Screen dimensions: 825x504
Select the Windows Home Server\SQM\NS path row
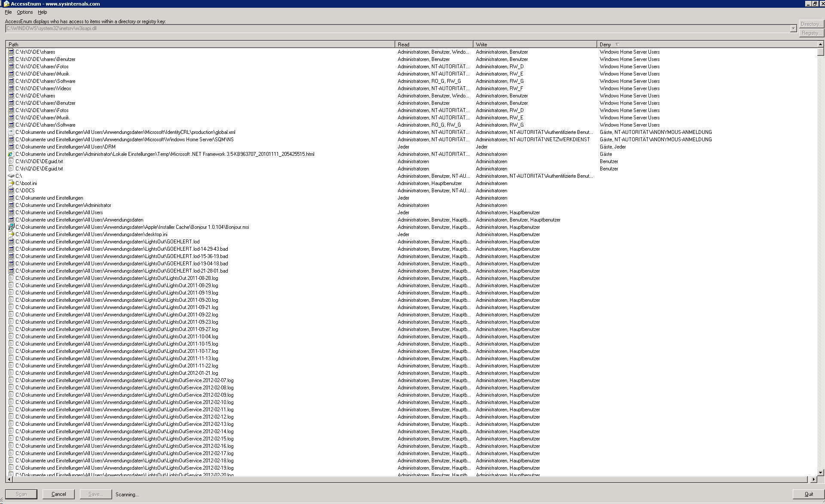125,140
